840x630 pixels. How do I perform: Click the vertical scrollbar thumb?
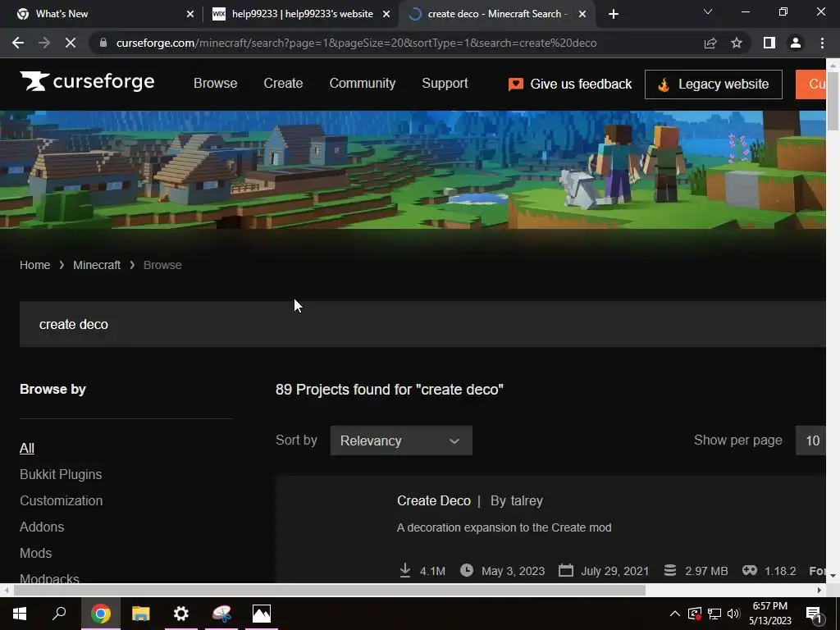pyautogui.click(x=833, y=101)
